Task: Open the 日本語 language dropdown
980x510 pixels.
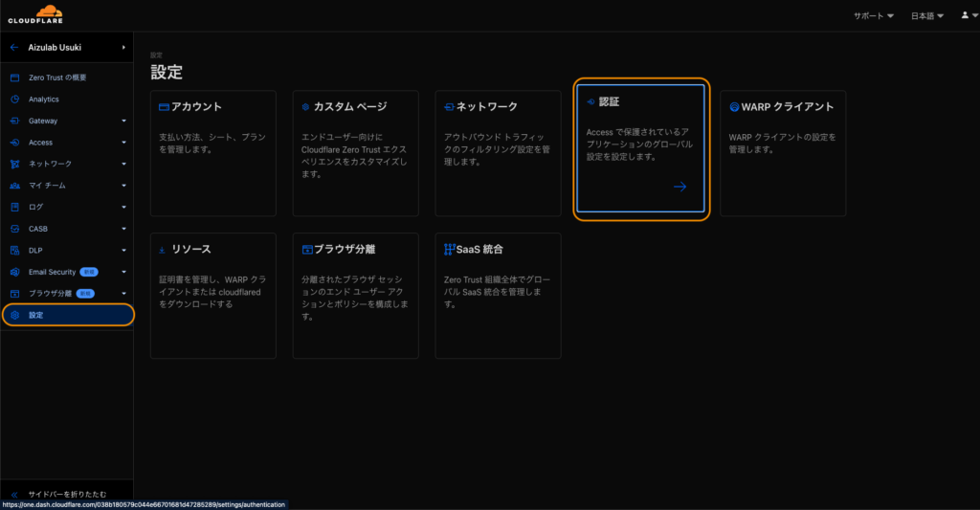Action: pyautogui.click(x=926, y=15)
